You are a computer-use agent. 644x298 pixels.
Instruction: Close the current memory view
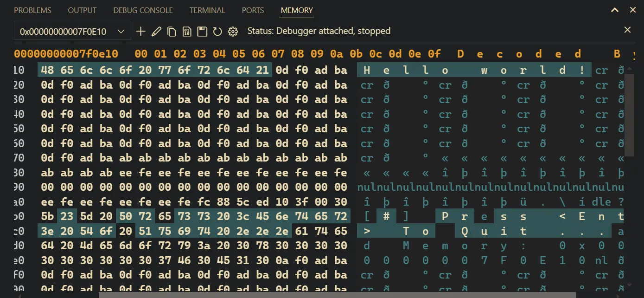pyautogui.click(x=627, y=29)
